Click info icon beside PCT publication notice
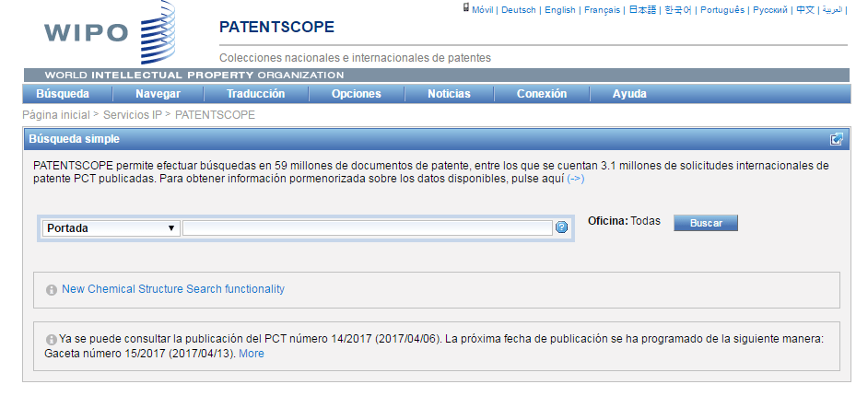Image resolution: width=868 pixels, height=396 pixels. click(x=52, y=340)
